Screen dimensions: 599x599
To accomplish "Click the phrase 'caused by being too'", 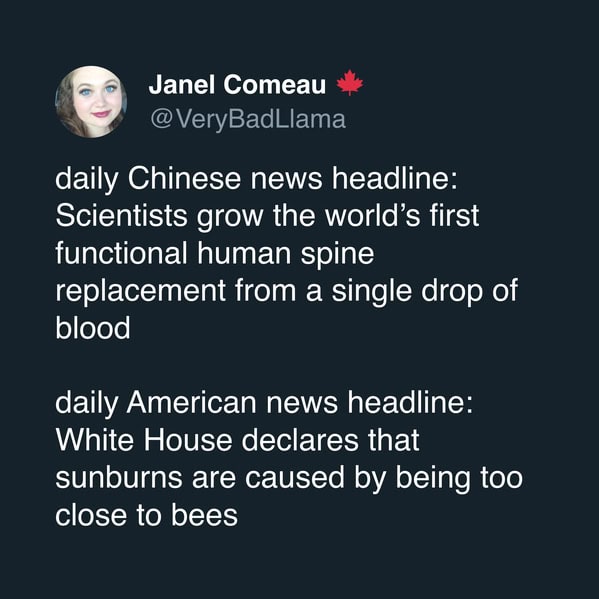I will click(384, 478).
